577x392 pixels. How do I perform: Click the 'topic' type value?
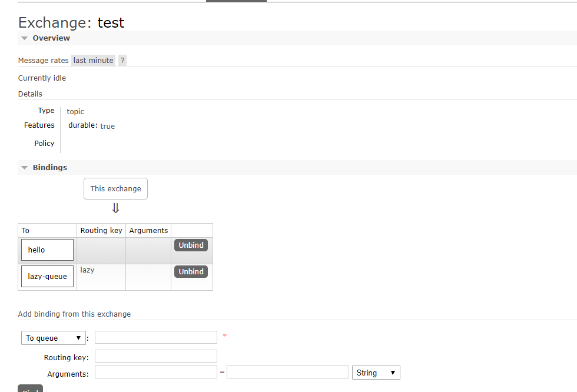(75, 111)
